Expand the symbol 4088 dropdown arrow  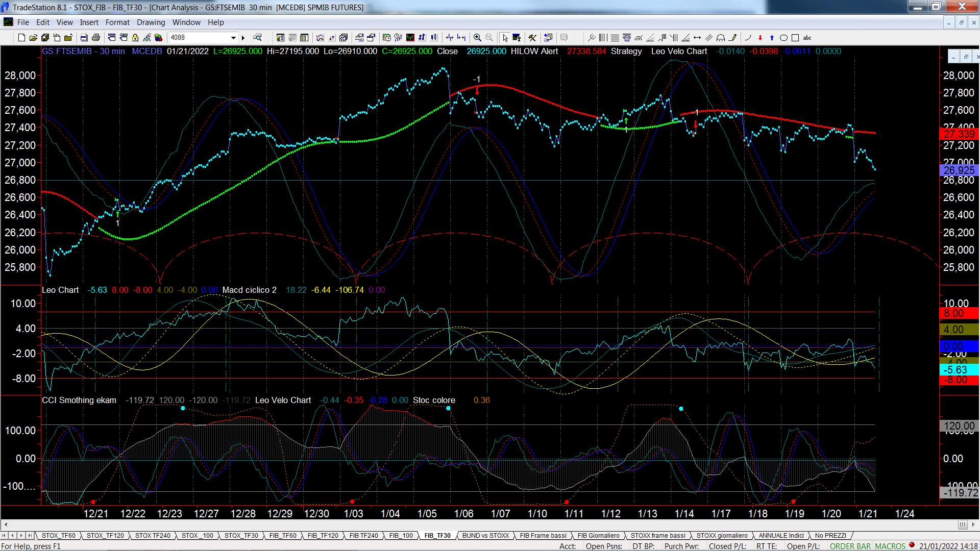coord(233,38)
